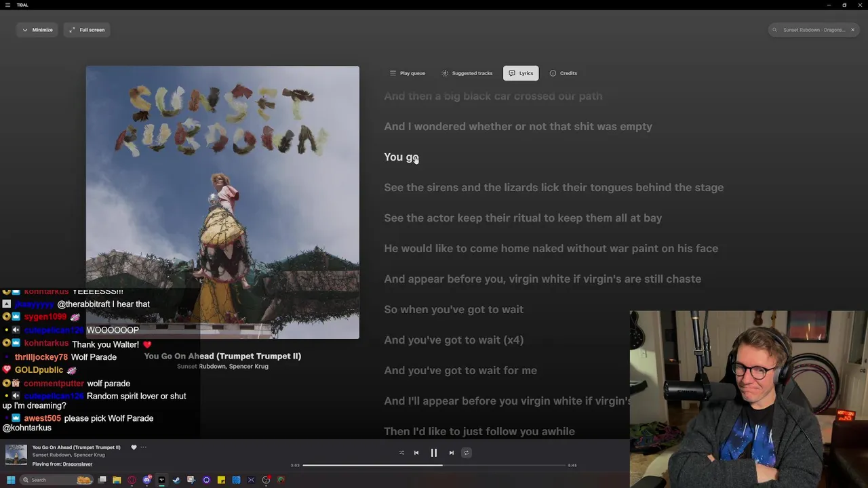The width and height of the screenshot is (868, 488).
Task: Open File Explorer from the taskbar
Action: pos(117,480)
